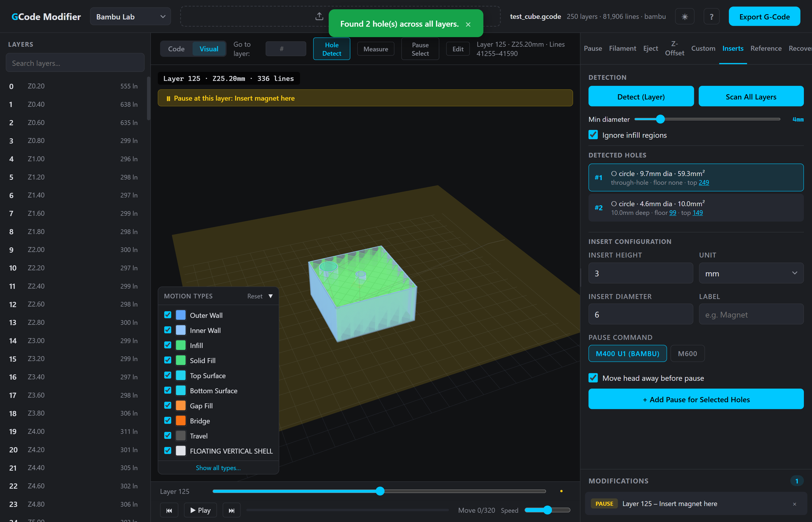Skip to the start of playback
This screenshot has height=522, width=812.
point(169,510)
